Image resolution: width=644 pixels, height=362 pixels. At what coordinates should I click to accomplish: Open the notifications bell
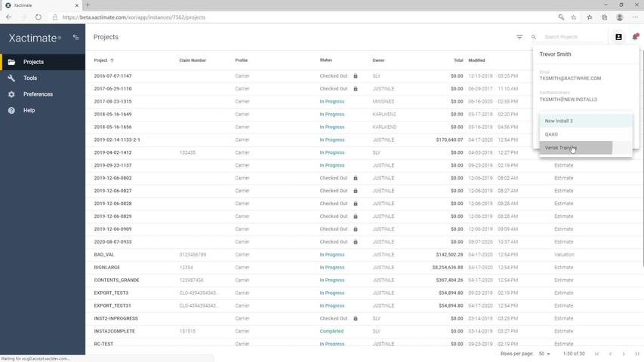tap(635, 37)
